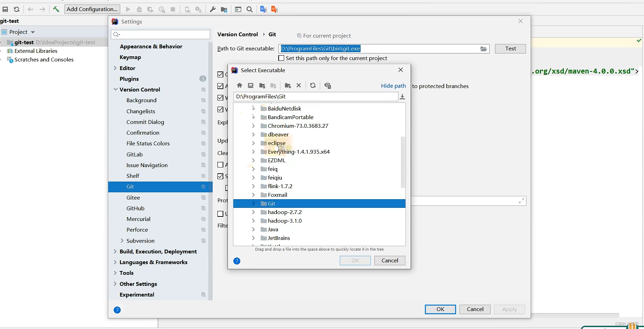Open Settings via wrench icon
Viewport: 644px width, 329px height.
pos(213,9)
